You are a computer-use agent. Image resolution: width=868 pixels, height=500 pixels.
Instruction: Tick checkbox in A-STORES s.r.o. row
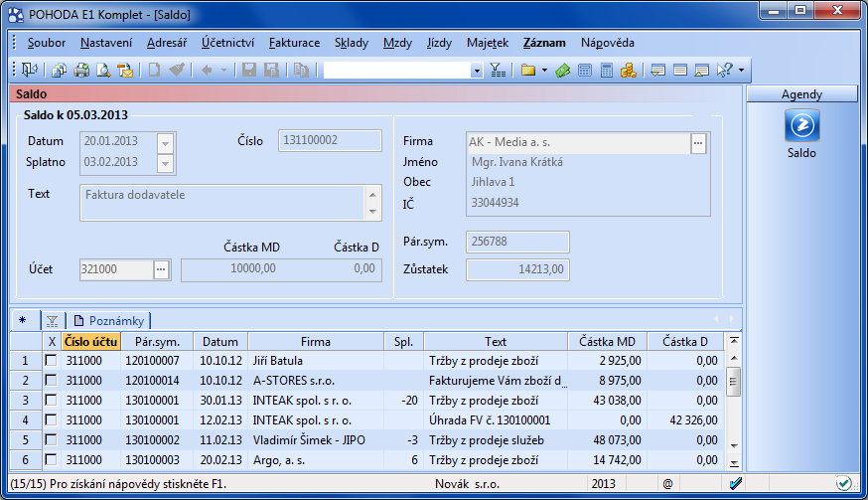pos(51,380)
